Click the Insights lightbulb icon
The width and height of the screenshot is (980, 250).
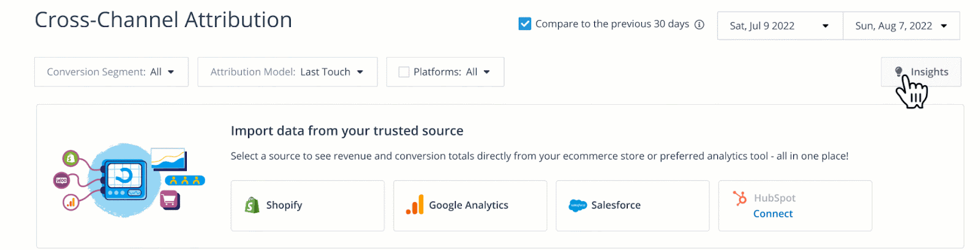coord(899,72)
